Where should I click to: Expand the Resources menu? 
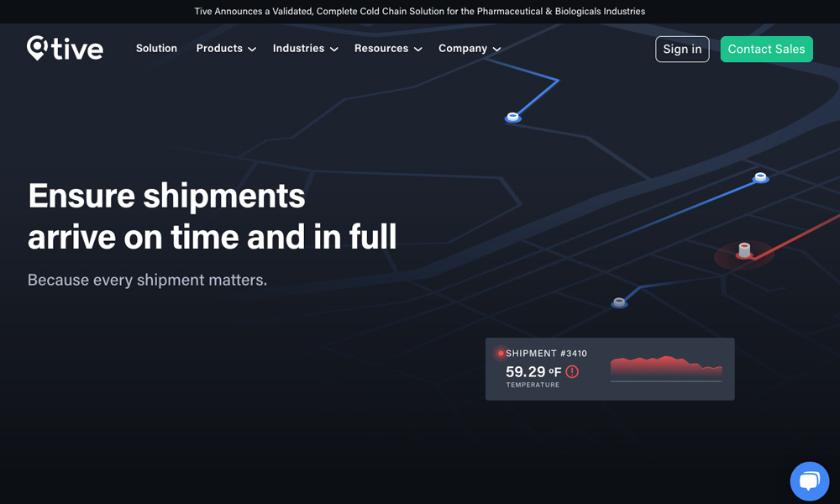coord(387,49)
